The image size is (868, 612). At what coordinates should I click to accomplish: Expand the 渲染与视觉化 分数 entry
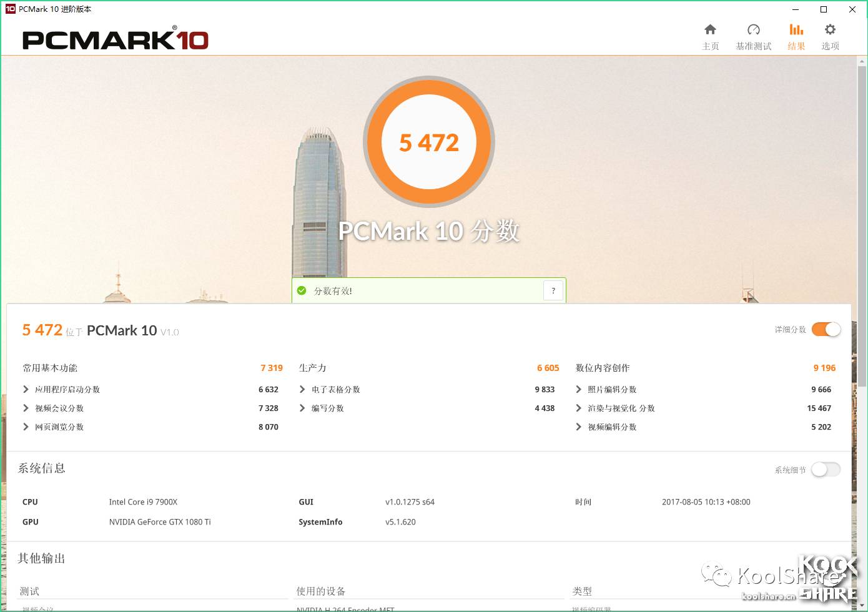coord(578,408)
